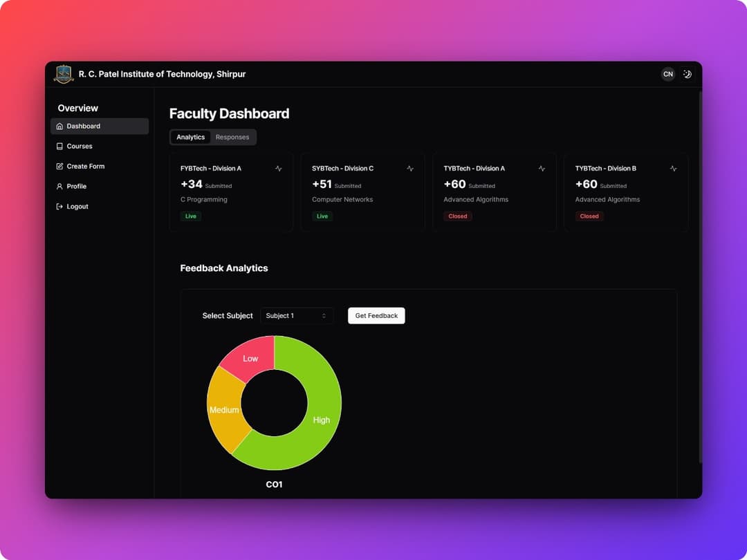The height and width of the screenshot is (560, 747).
Task: Click the Closed badge on TYBTech Division B
Action: (589, 216)
